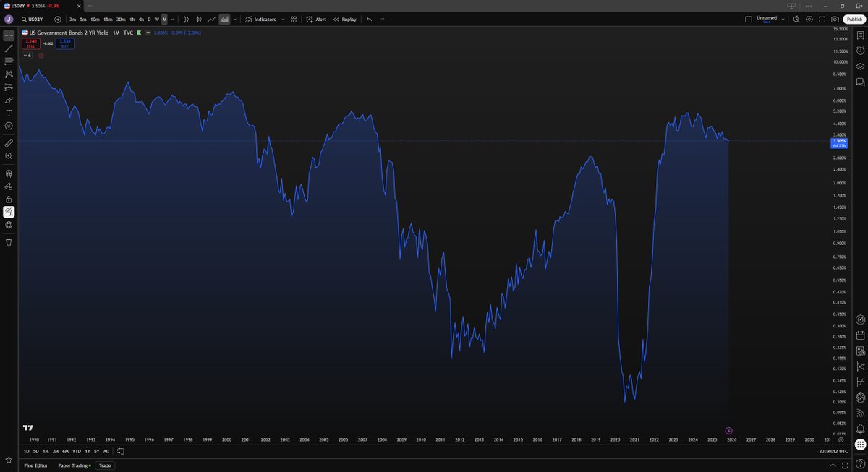Switch to candles chart style
The height and width of the screenshot is (472, 868).
198,20
